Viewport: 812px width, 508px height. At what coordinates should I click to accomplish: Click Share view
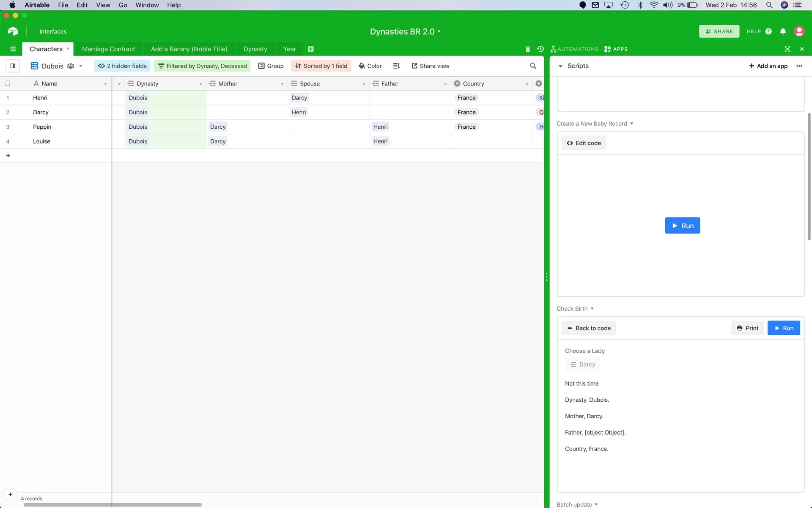point(430,66)
